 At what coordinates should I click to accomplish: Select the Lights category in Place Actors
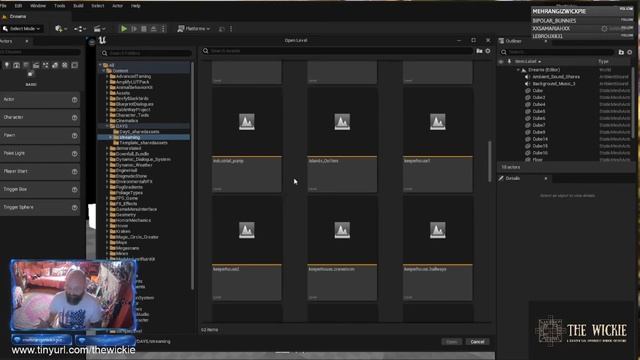click(x=7, y=65)
